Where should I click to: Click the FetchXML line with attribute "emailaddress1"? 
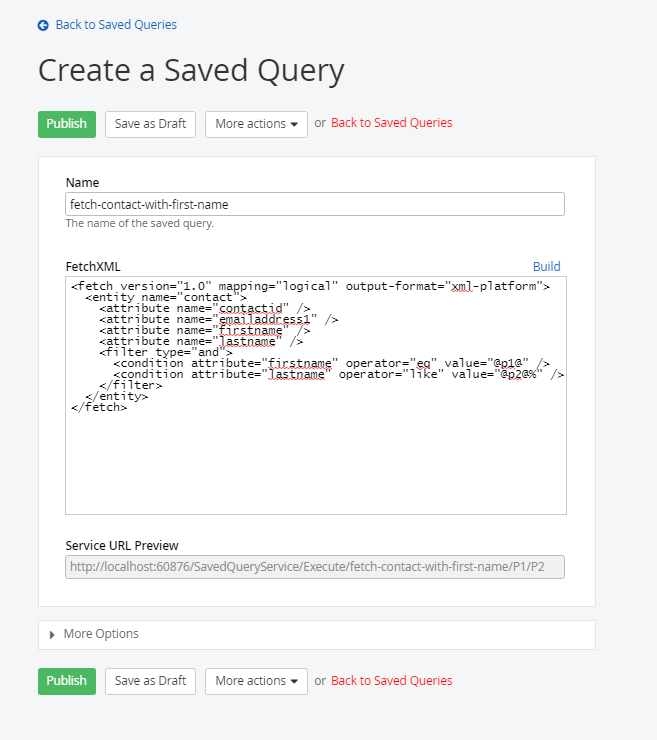219,320
